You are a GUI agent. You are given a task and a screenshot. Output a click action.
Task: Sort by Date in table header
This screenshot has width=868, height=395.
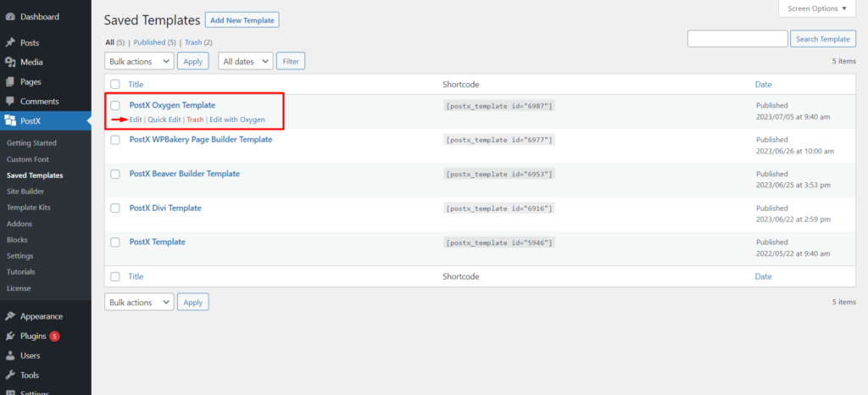pos(764,85)
